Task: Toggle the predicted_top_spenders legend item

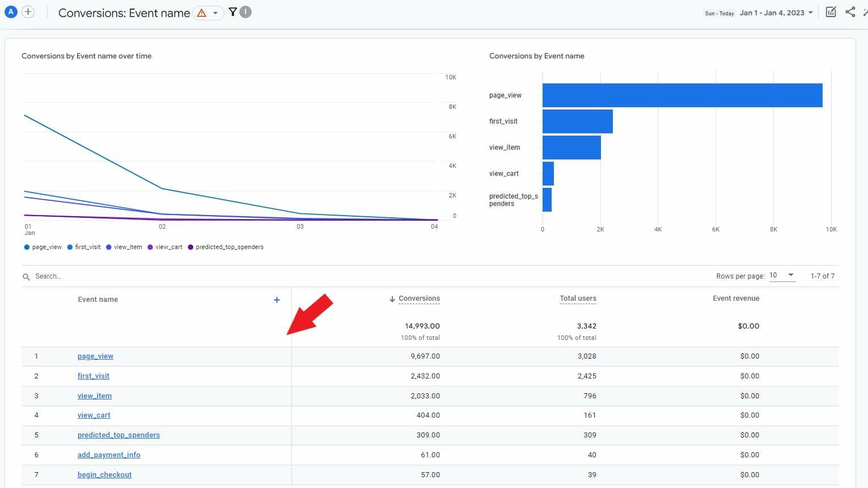Action: point(226,247)
